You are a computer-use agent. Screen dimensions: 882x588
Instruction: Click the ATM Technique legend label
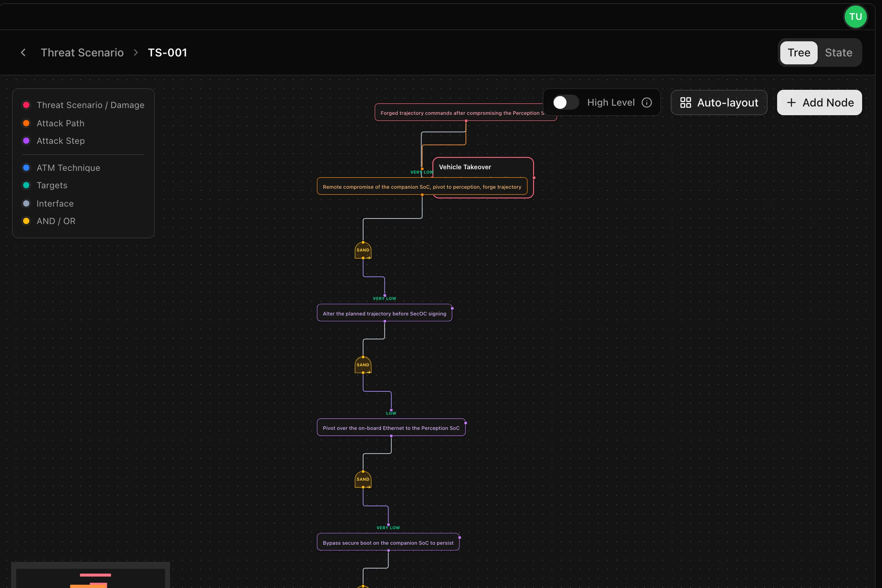(x=68, y=168)
